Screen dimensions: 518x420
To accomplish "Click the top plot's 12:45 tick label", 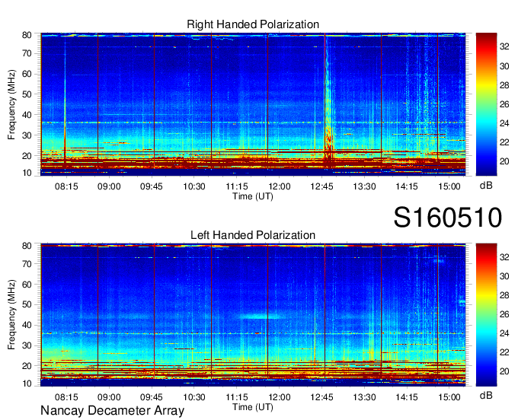I will click(321, 186).
